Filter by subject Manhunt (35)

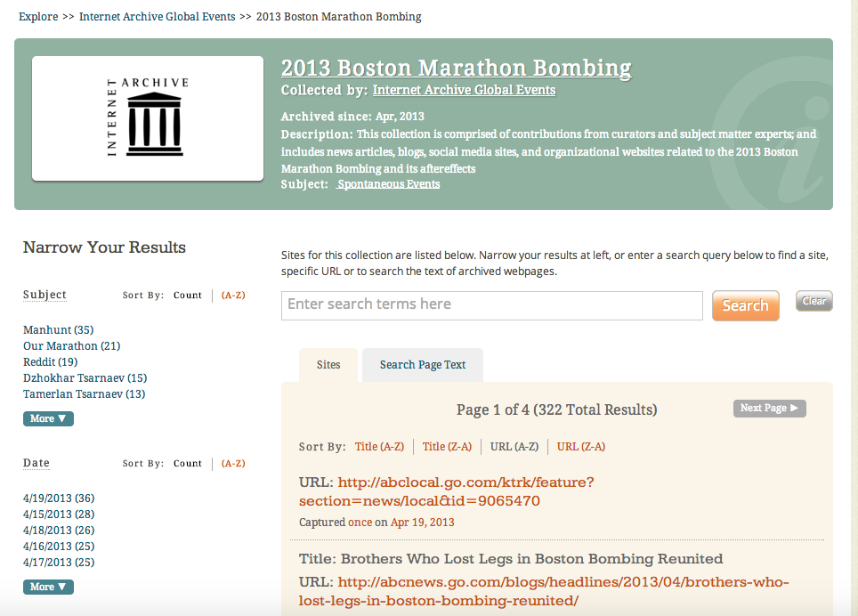coord(58,330)
